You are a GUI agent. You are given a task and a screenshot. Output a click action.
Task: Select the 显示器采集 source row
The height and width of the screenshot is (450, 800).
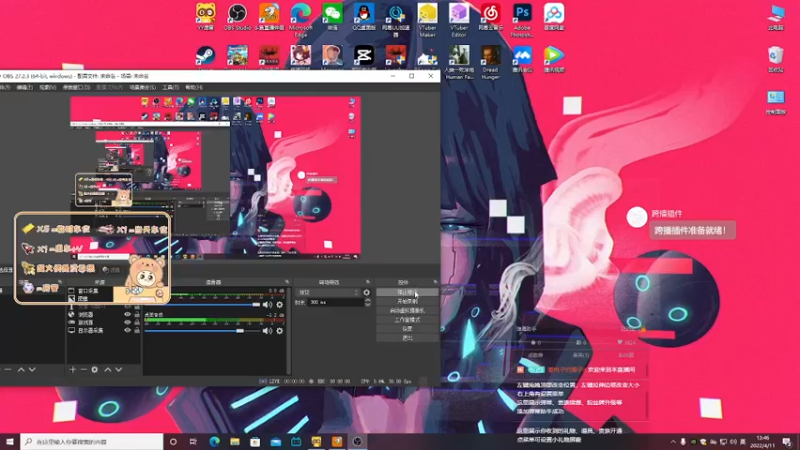click(104, 330)
